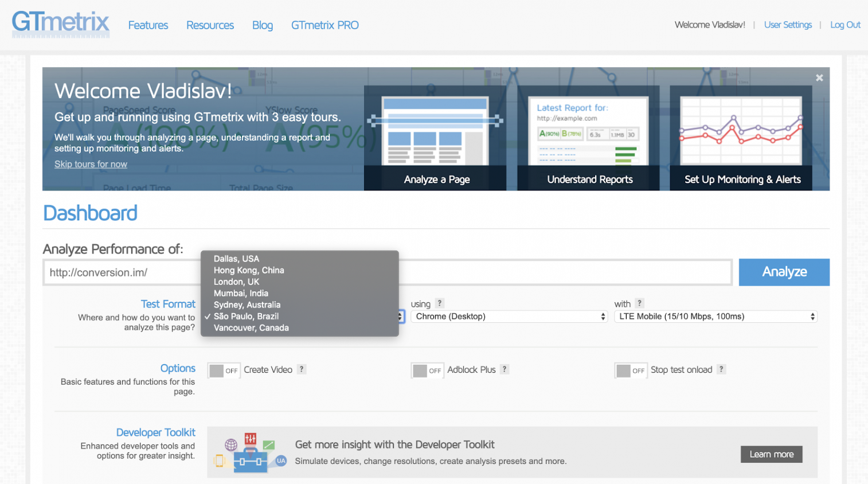Click the Adblock Plus help icon
Viewport: 868px width, 484px height.
point(505,369)
